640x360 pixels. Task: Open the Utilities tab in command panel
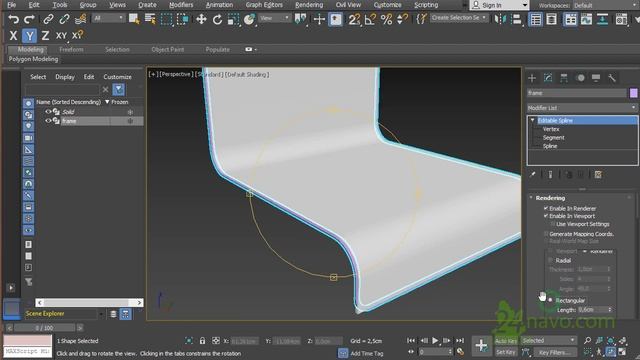[x=612, y=78]
